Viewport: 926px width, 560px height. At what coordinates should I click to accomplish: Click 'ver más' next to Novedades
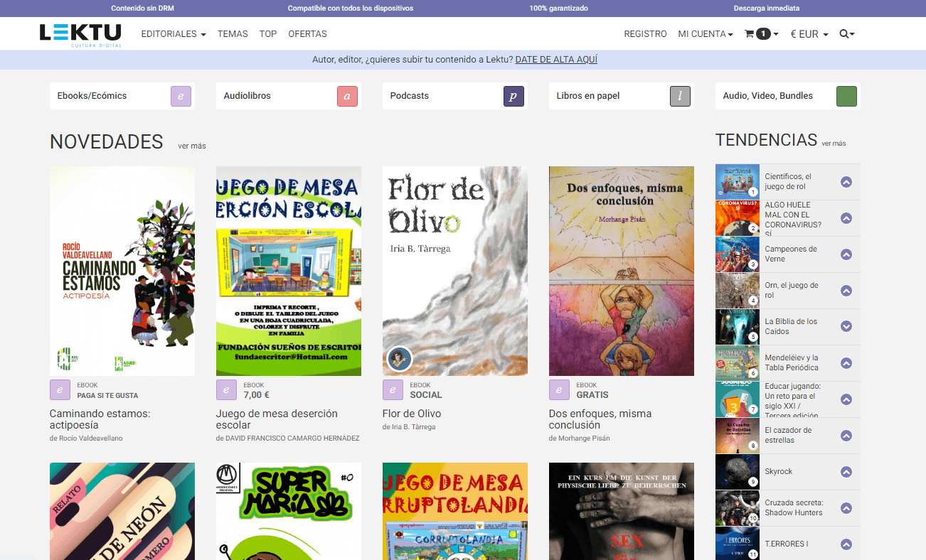coord(192,146)
